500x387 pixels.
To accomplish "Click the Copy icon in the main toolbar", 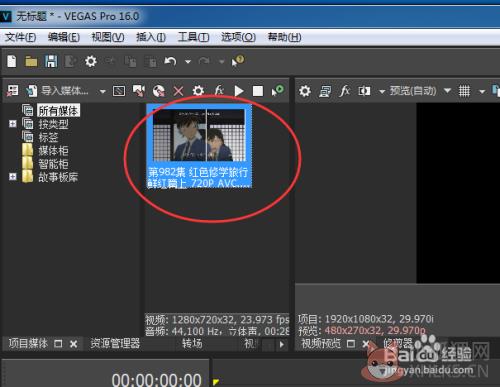I will pos(130,62).
